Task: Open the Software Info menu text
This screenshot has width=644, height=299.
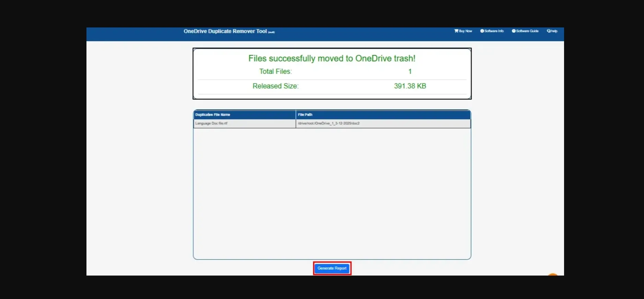Action: coord(494,31)
